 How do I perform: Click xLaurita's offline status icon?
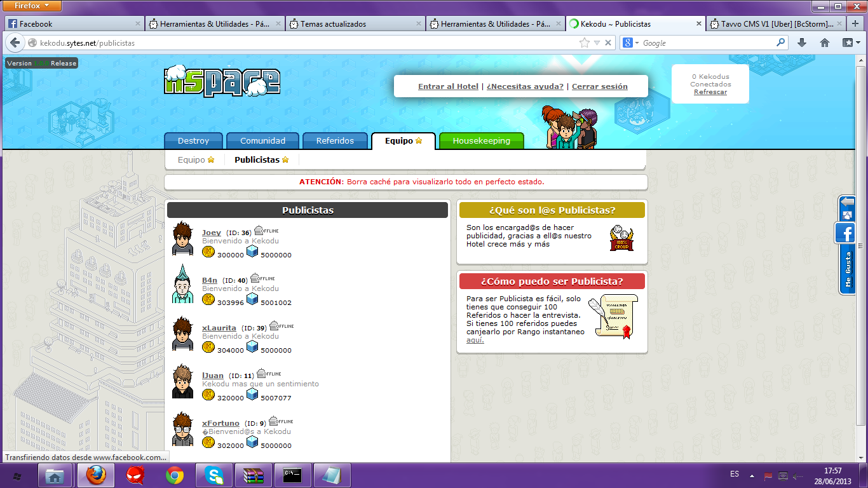pyautogui.click(x=281, y=325)
